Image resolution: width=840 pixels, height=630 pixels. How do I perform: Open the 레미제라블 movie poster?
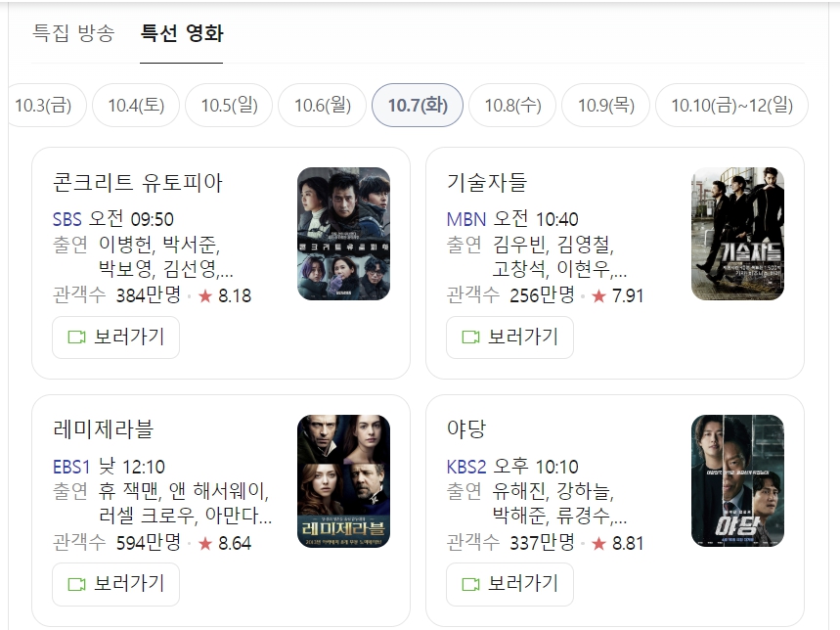344,481
